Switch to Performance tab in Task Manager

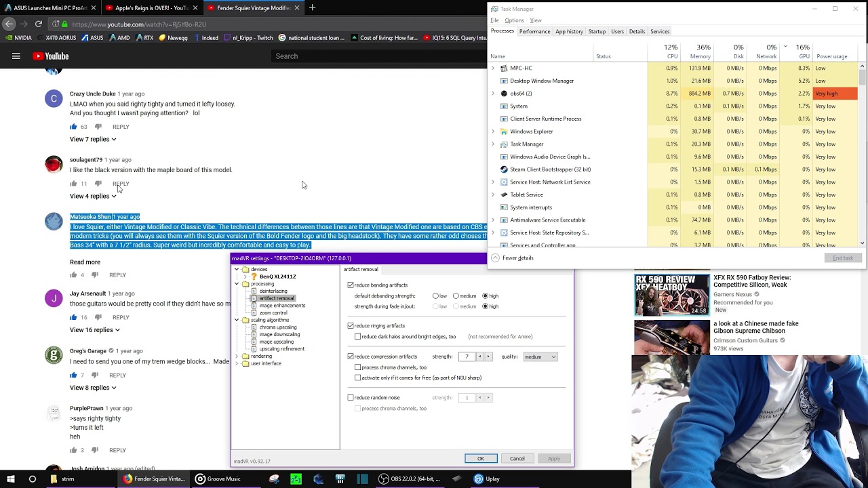point(534,31)
